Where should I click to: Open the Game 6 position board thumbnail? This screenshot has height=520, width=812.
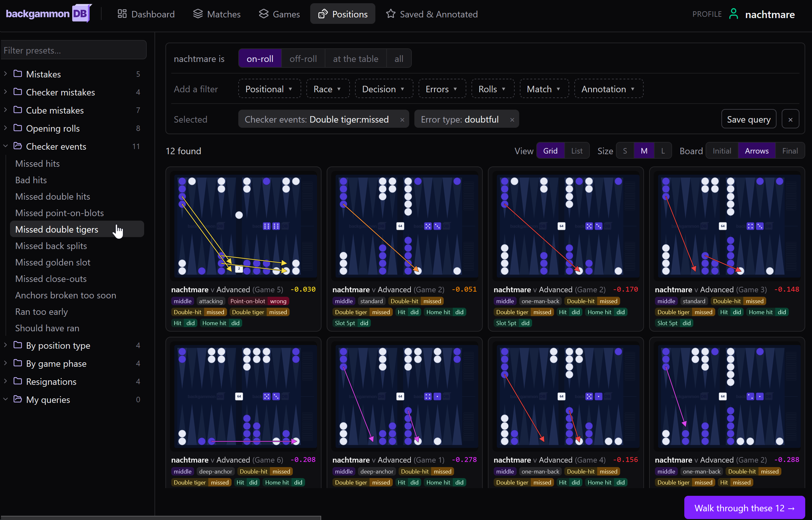(243, 396)
